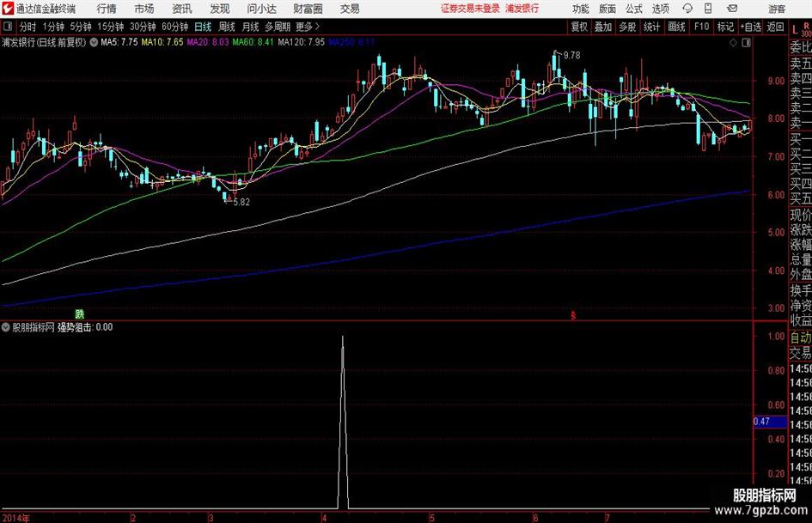The image size is (812, 523).
Task: Click the MA5: 7.75 label
Action: pos(119,42)
